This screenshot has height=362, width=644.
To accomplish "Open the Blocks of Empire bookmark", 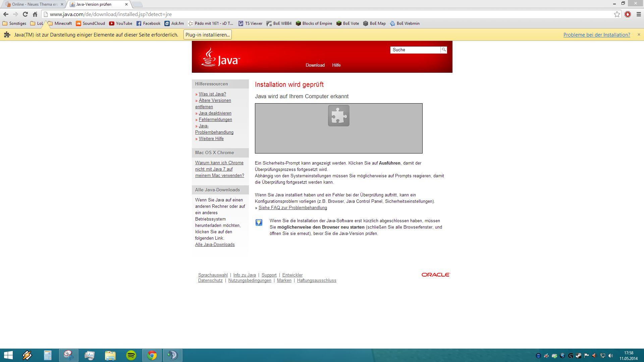I will [314, 23].
